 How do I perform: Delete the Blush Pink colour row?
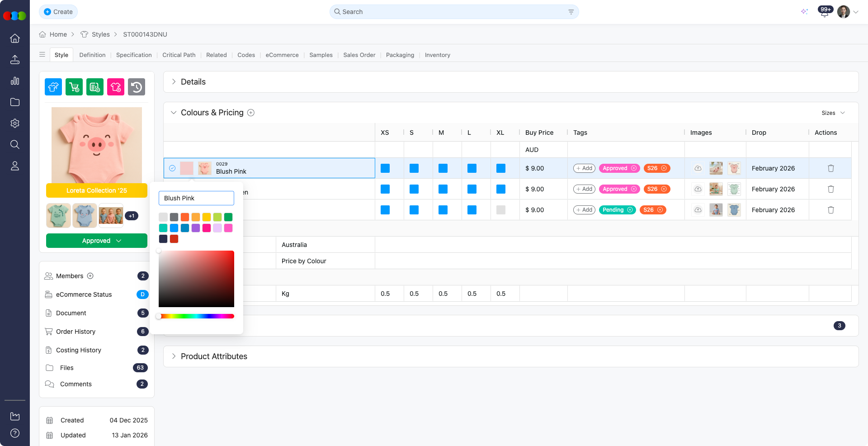(831, 168)
